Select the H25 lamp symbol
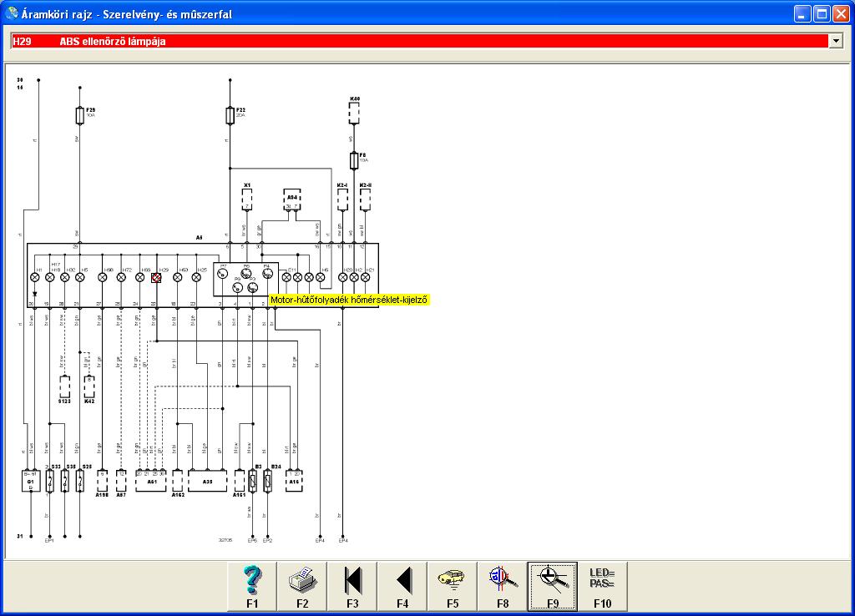The image size is (855, 616). tap(196, 277)
